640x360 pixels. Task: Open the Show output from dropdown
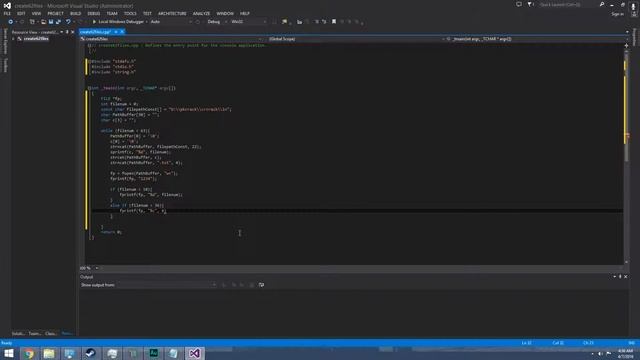tap(167, 285)
